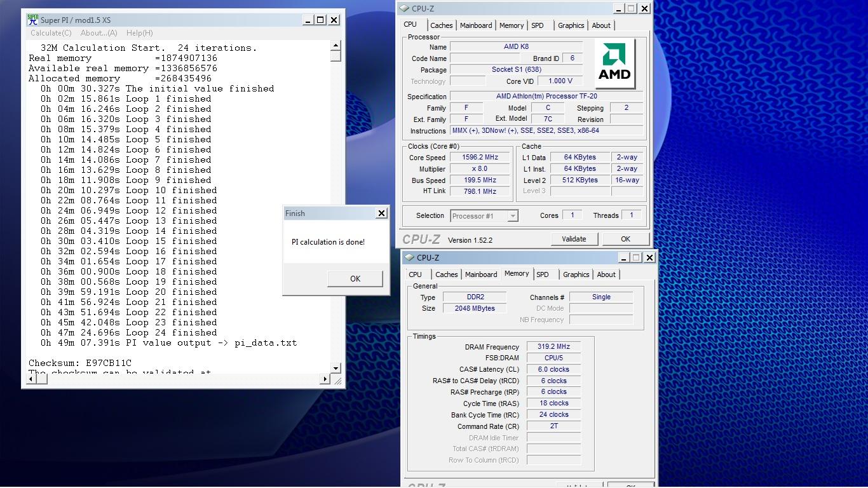Click the CAS# Latency value 6.0 clocks
This screenshot has height=488, width=868.
click(x=553, y=370)
